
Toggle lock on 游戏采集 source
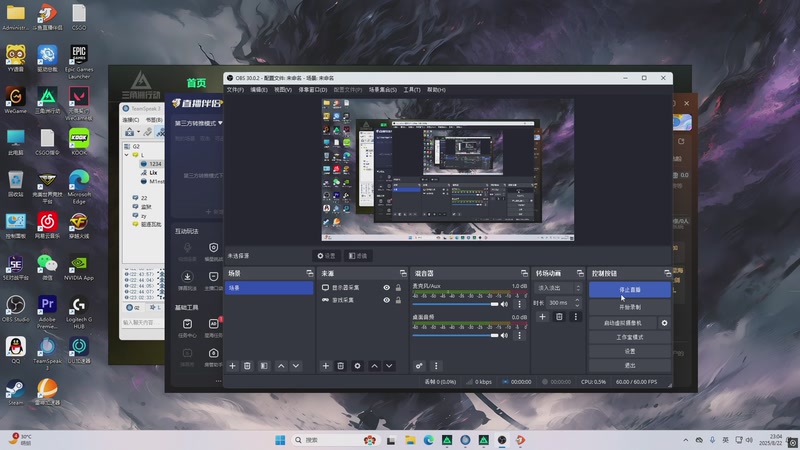398,299
